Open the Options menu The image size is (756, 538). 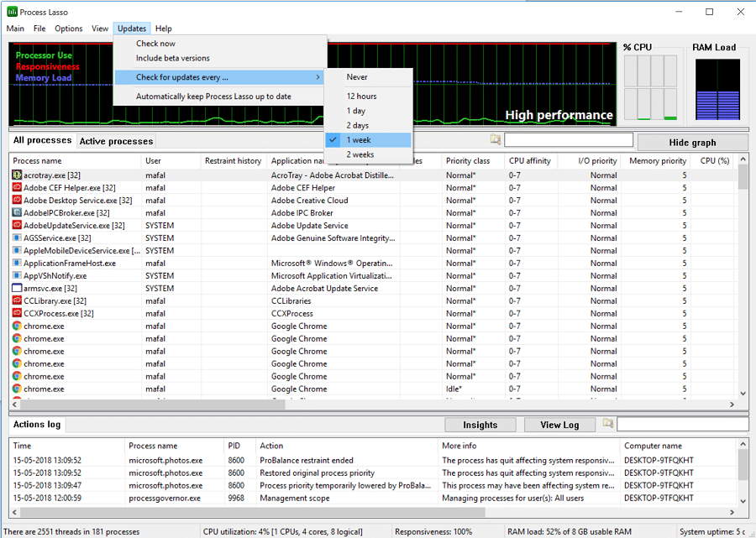[69, 29]
